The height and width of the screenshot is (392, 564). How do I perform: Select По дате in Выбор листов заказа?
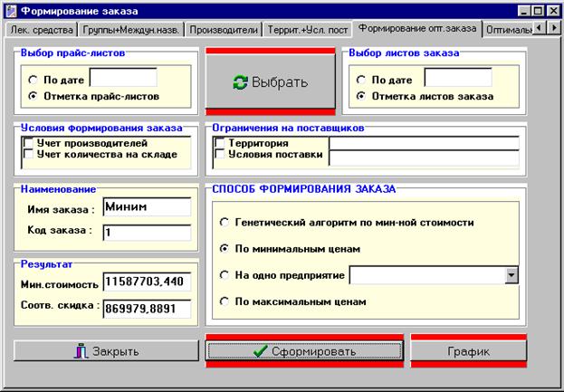(361, 80)
